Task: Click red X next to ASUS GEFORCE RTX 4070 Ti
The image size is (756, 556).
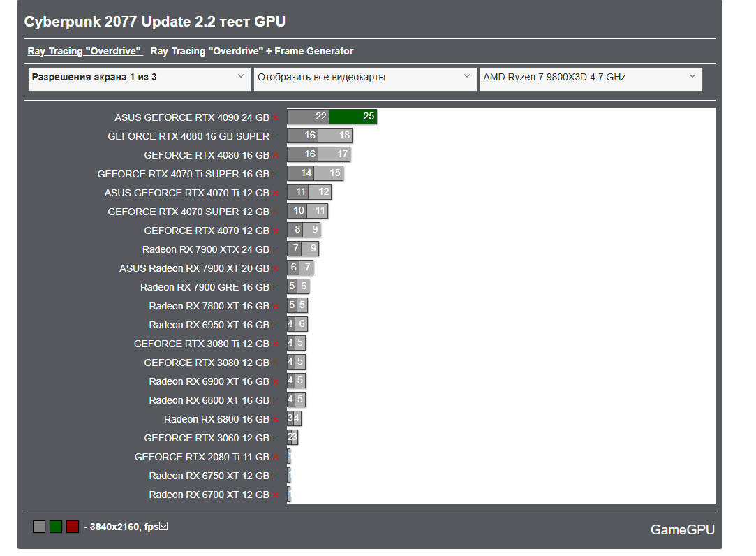Action: click(x=275, y=193)
